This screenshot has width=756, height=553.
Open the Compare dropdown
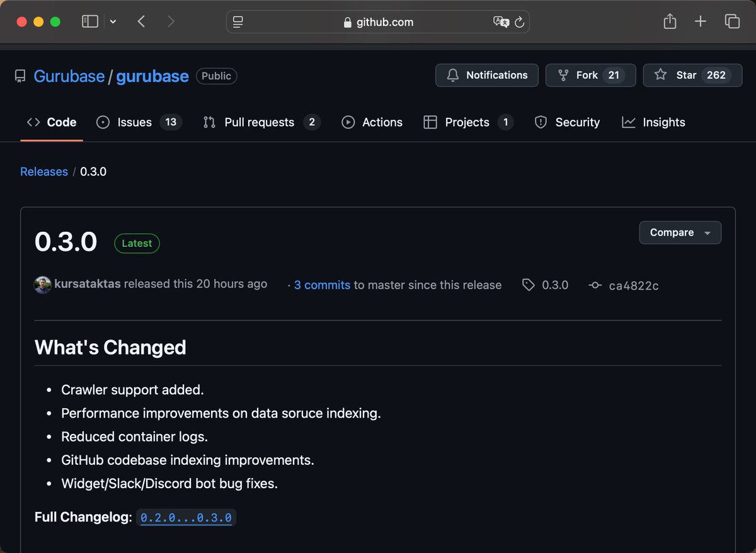click(x=680, y=232)
